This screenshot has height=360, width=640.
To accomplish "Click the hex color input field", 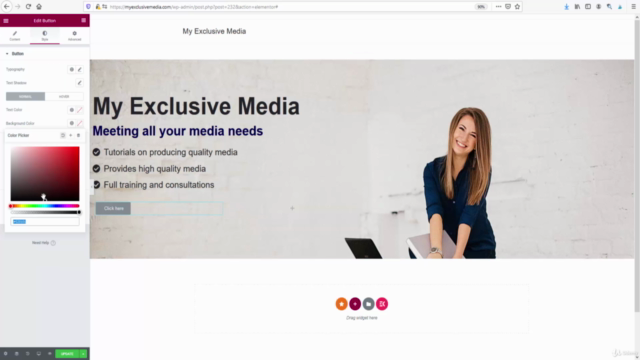I will pyautogui.click(x=45, y=222).
